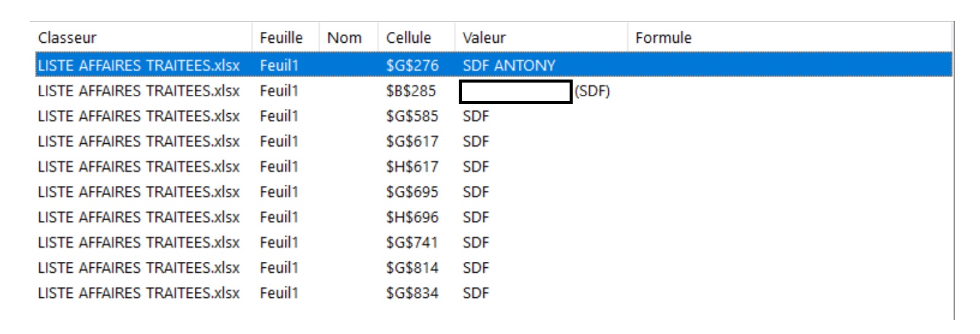Sort by the Cellule column header

409,38
